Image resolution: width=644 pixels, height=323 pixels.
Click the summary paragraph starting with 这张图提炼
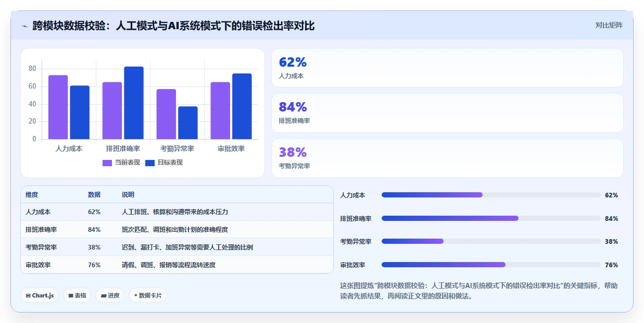point(479,291)
